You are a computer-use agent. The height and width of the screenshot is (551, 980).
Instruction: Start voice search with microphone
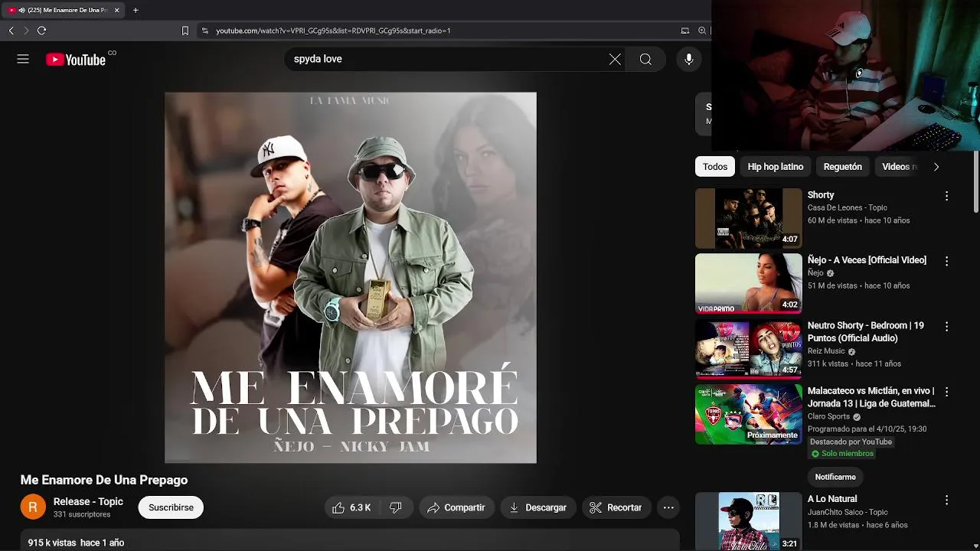point(689,59)
